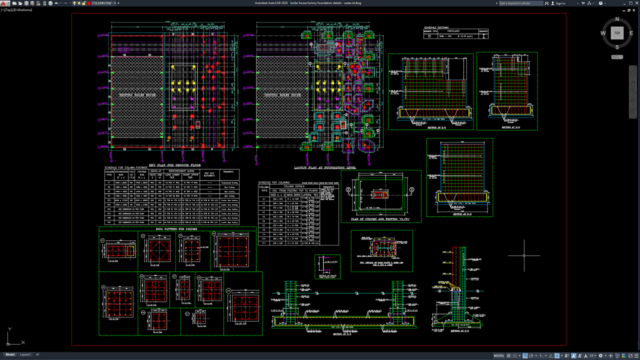Toggle the grid display in status bar
The image size is (640, 360).
(509, 356)
